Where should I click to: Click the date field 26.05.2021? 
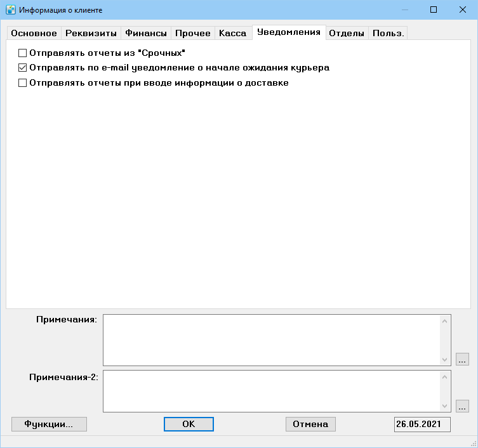pyautogui.click(x=422, y=425)
